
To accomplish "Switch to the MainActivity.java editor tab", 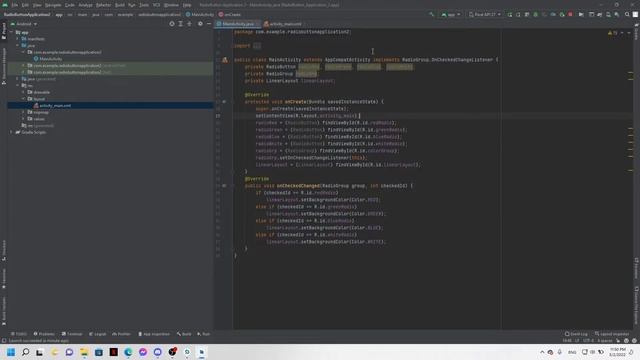I will 238,24.
